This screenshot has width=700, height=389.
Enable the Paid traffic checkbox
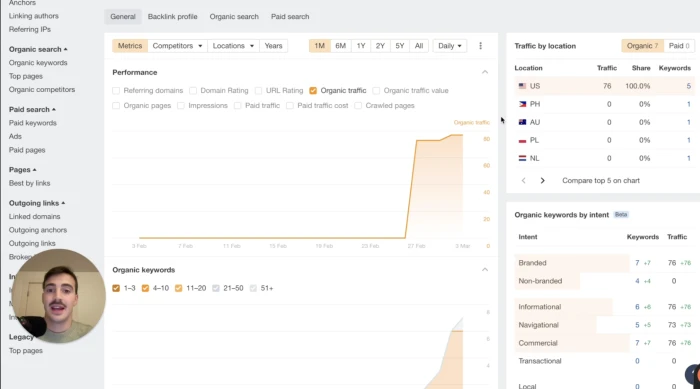[238, 106]
